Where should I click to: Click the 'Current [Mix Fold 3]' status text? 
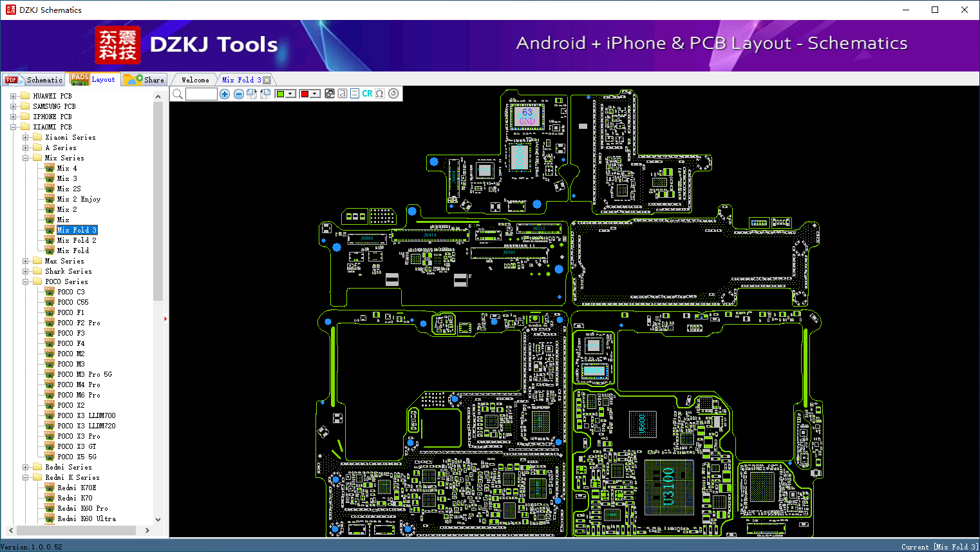point(940,547)
